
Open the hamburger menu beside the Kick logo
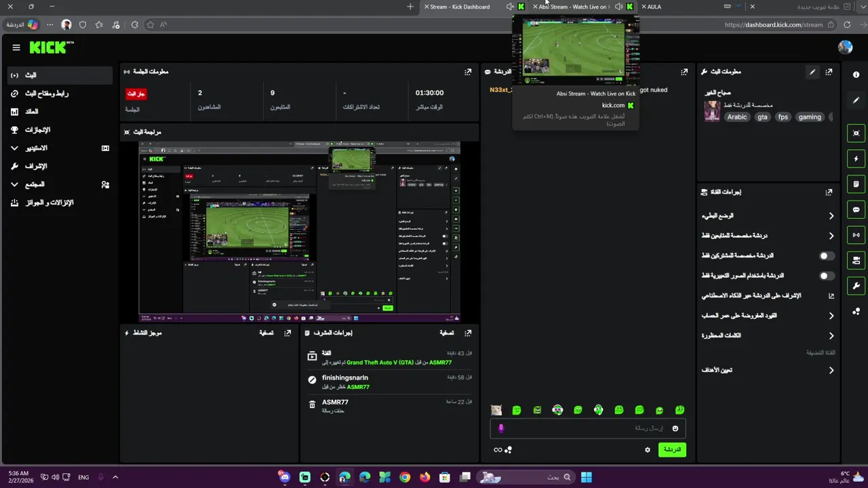(x=16, y=47)
